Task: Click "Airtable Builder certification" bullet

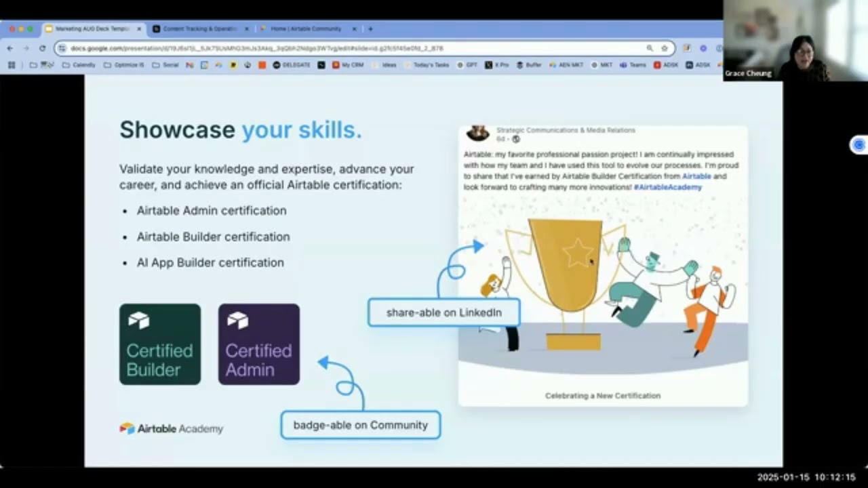Action: coord(213,237)
